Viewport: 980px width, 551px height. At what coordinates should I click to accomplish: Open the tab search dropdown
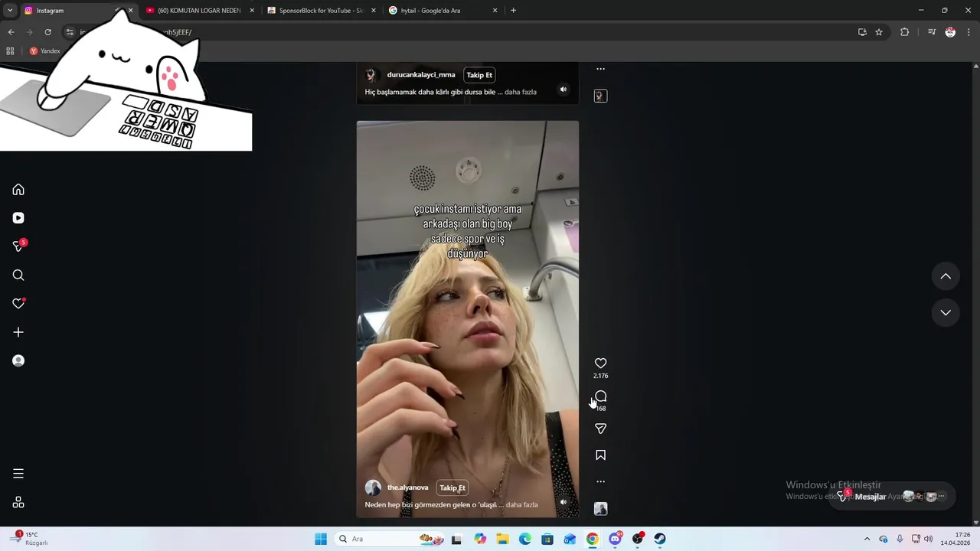coord(10,11)
